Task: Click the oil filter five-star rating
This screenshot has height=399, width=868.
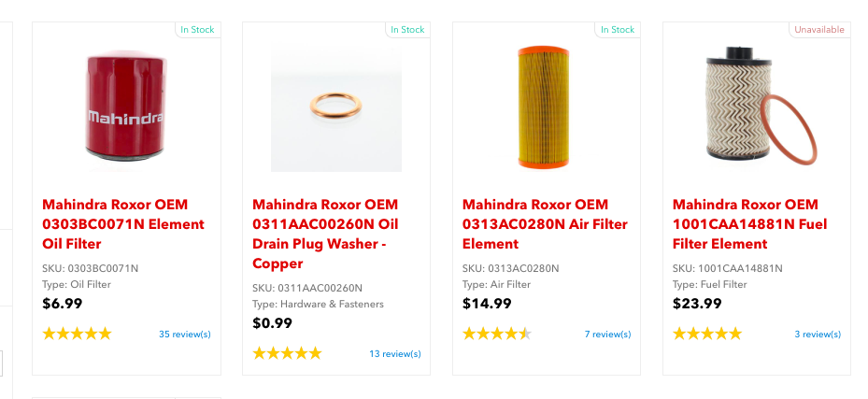Action: pos(77,334)
